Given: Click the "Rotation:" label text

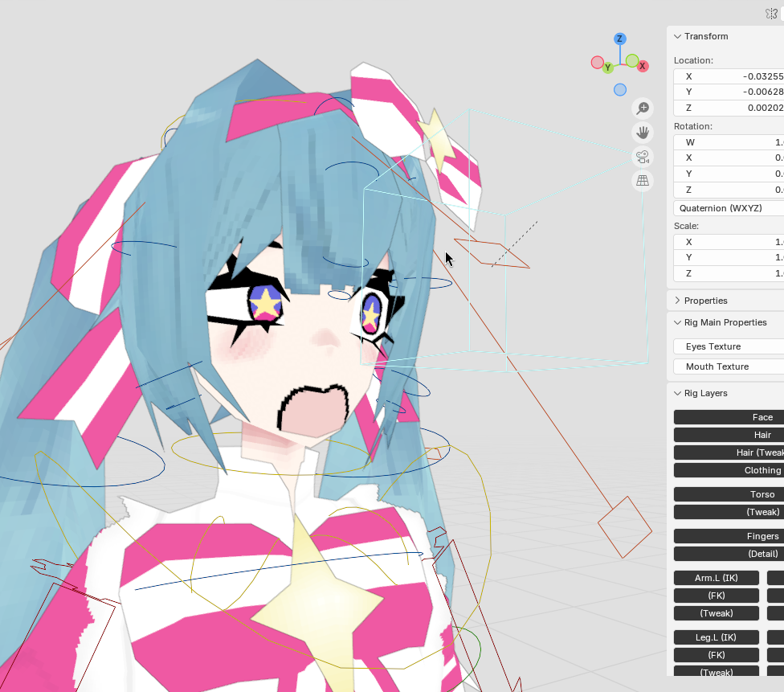Looking at the screenshot, I should click(x=692, y=126).
